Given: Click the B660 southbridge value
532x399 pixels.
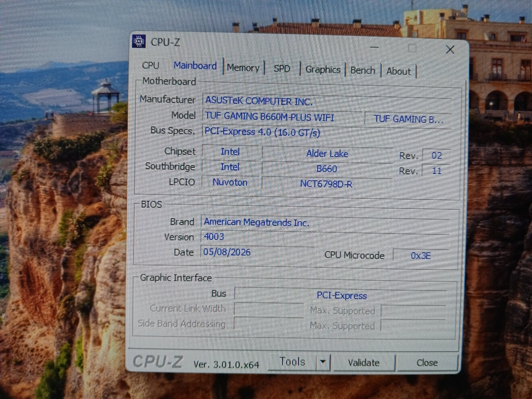Looking at the screenshot, I should (327, 169).
